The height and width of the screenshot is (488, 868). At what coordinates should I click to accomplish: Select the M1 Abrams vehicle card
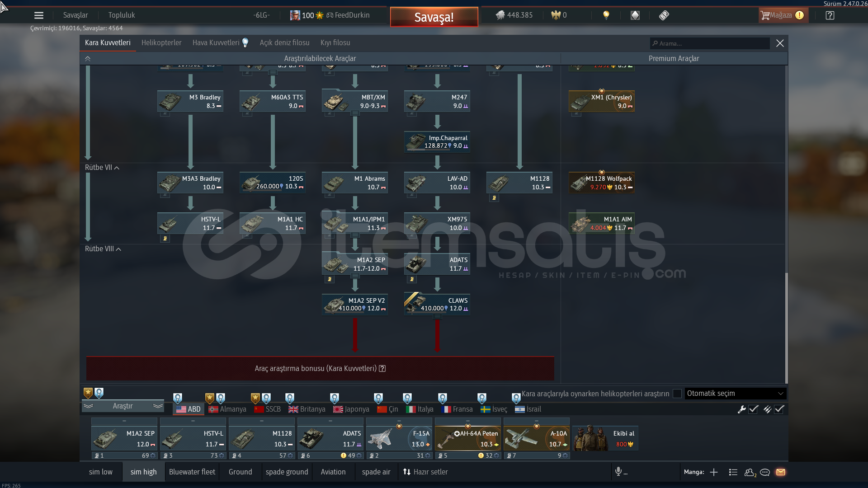pyautogui.click(x=355, y=183)
